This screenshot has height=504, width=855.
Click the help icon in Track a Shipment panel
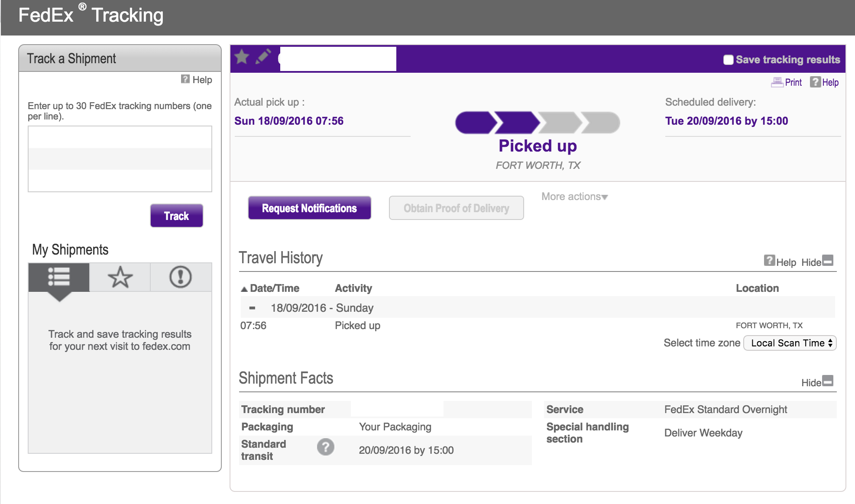(x=185, y=79)
